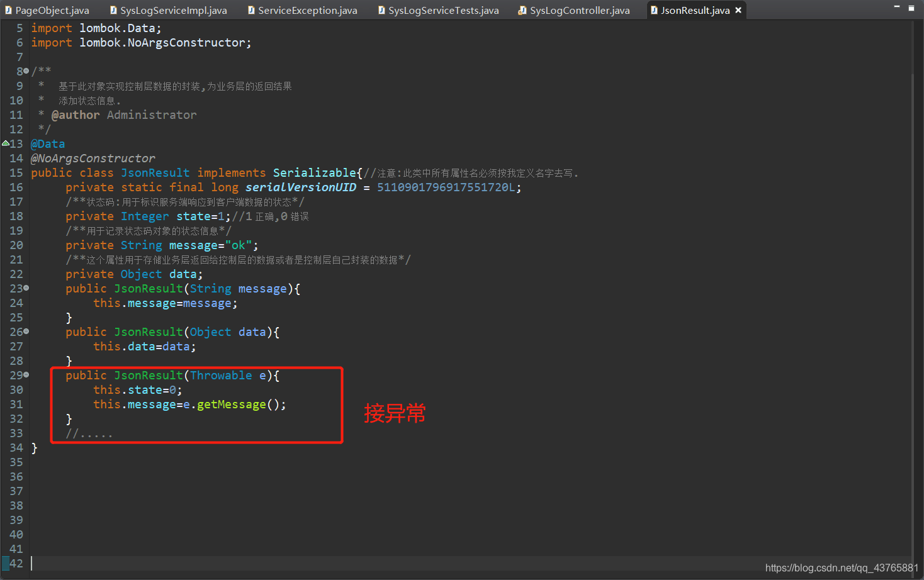Click the annotation marker beside line 13
Viewport: 924px width, 580px height.
click(5, 143)
